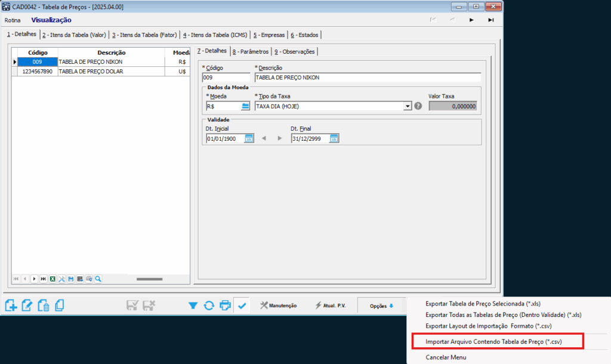Image resolution: width=611 pixels, height=364 pixels.
Task: Click the grid columns configuration icon
Action: tap(80, 279)
